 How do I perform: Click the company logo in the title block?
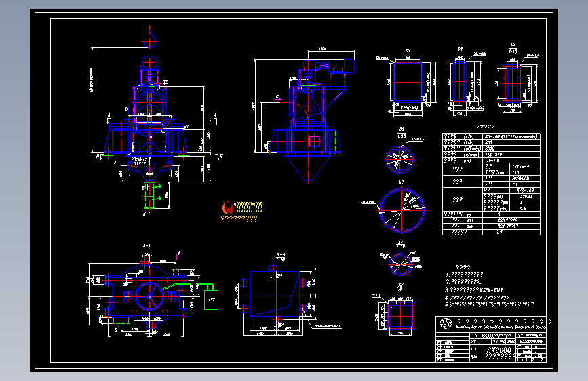tap(446, 323)
